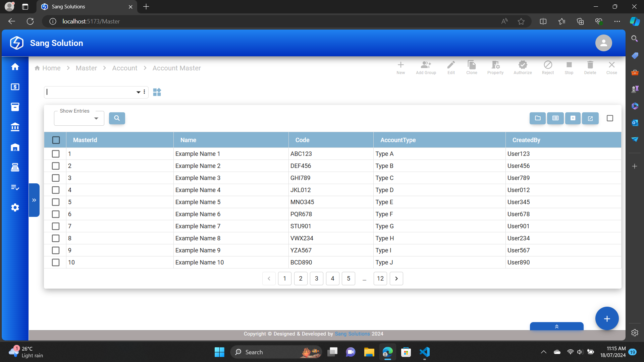
Task: Open Property settings icon
Action: pyautogui.click(x=495, y=67)
